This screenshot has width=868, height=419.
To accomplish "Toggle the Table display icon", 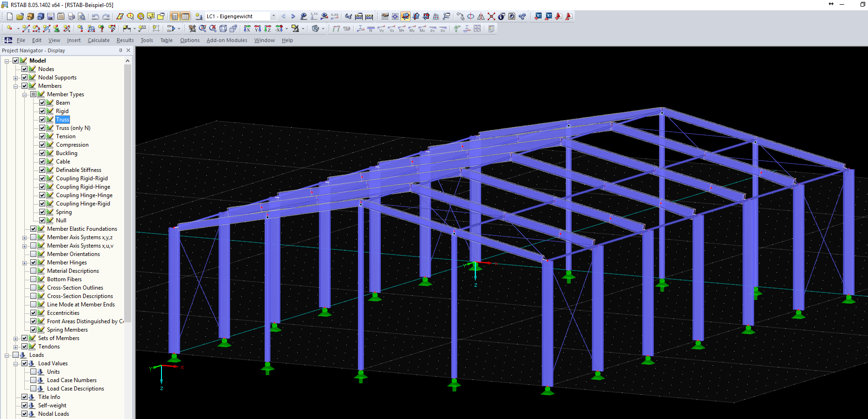I will [x=185, y=16].
